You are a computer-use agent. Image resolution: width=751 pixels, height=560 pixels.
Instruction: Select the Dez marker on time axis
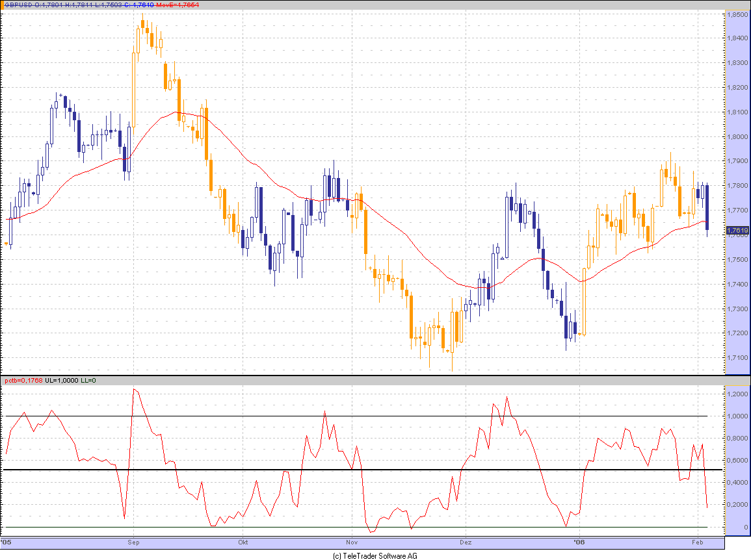coord(465,542)
